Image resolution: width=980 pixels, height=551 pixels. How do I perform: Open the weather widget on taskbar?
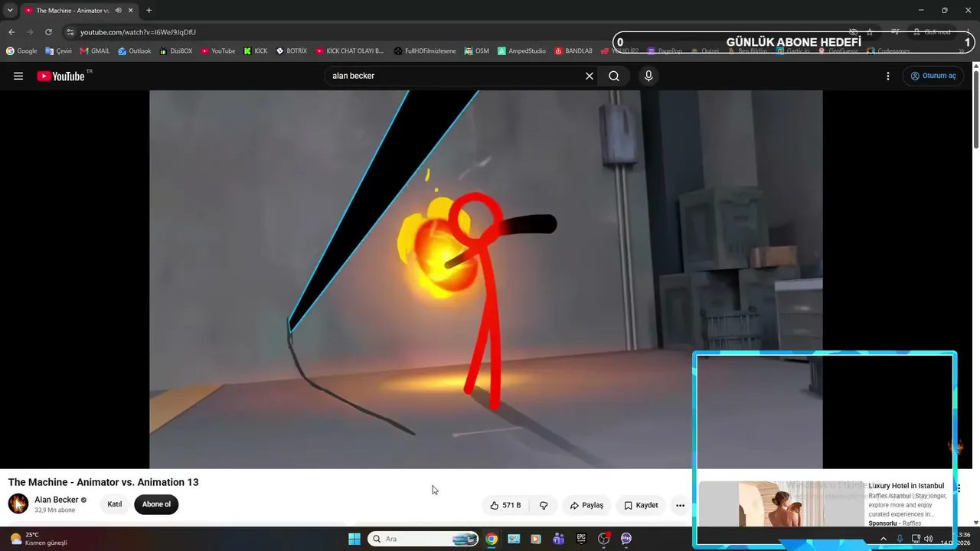click(x=38, y=539)
